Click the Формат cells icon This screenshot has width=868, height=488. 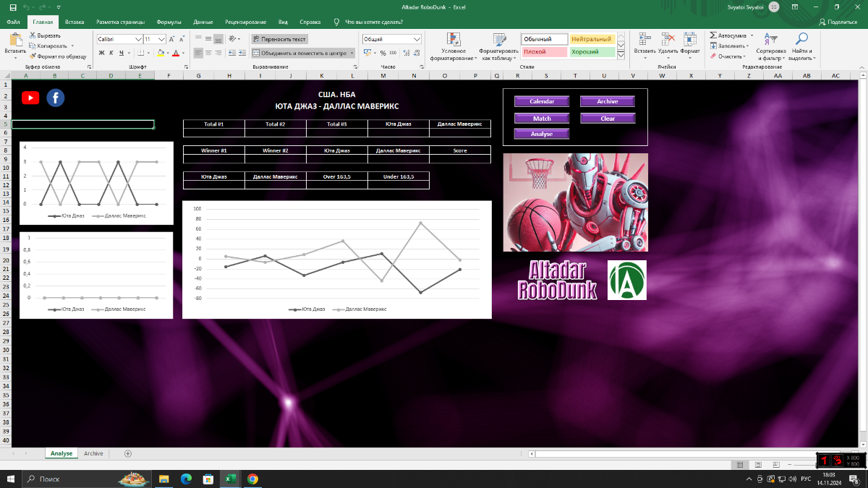[690, 40]
